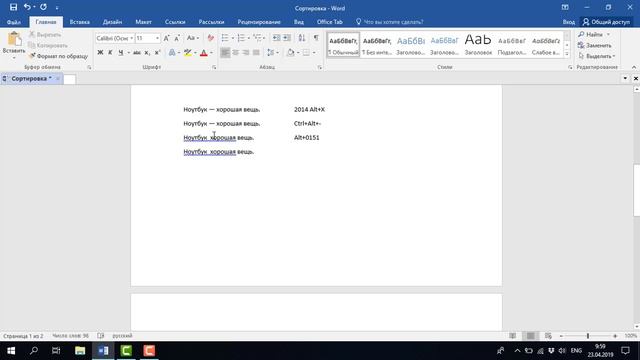Toggle justify alignment button
Image resolution: width=640 pixels, height=360 pixels.
[256, 53]
